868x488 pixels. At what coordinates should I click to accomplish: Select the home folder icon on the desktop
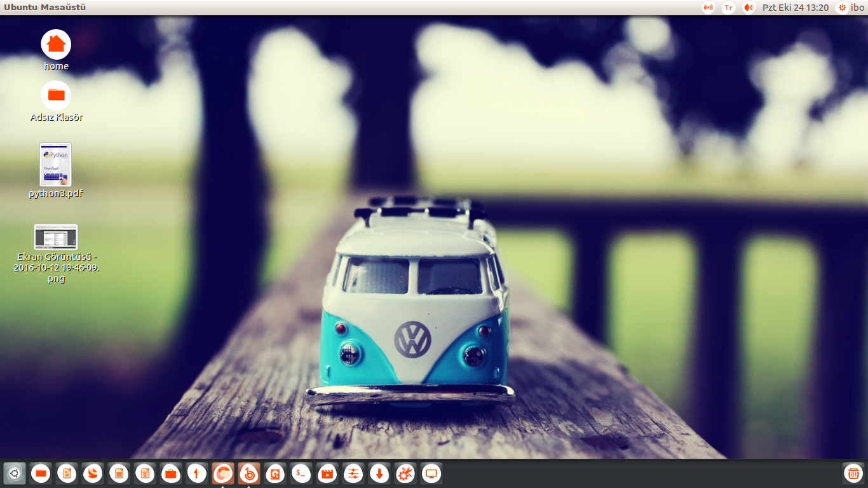[56, 44]
